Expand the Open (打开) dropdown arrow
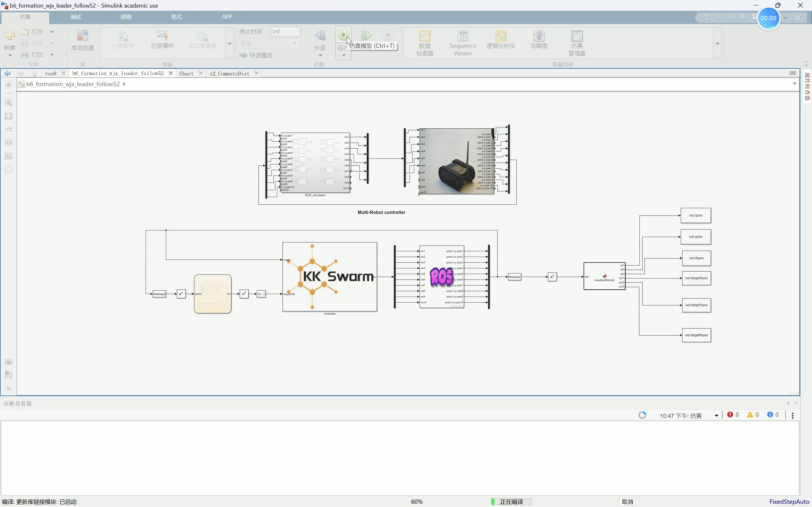The image size is (812, 507). 52,32
